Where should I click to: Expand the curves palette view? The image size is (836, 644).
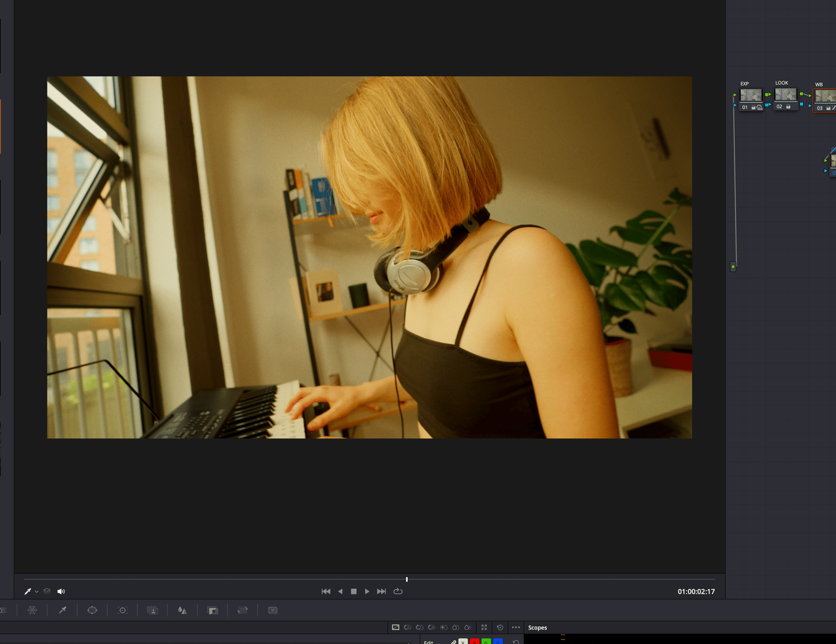(x=484, y=627)
